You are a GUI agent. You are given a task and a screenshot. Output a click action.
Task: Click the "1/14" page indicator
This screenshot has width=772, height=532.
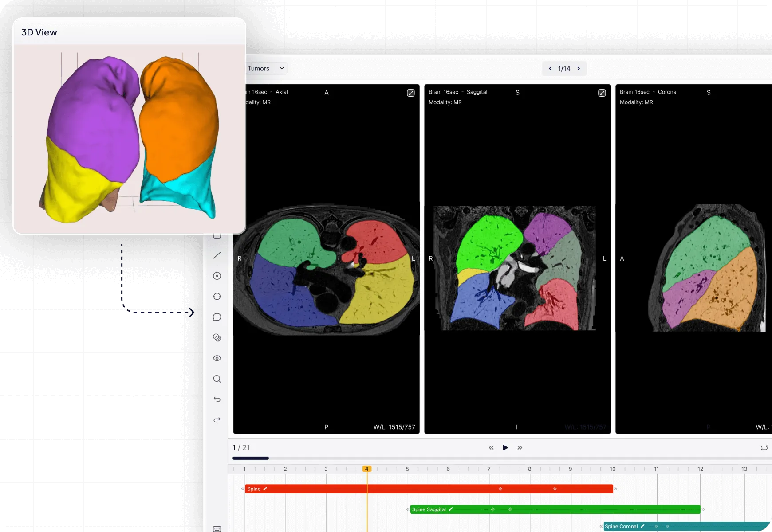[x=564, y=69]
